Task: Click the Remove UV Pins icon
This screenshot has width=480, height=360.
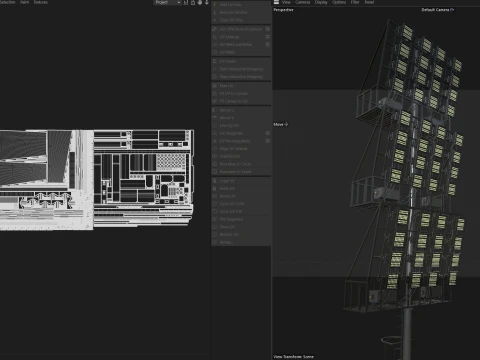Action: pos(215,12)
